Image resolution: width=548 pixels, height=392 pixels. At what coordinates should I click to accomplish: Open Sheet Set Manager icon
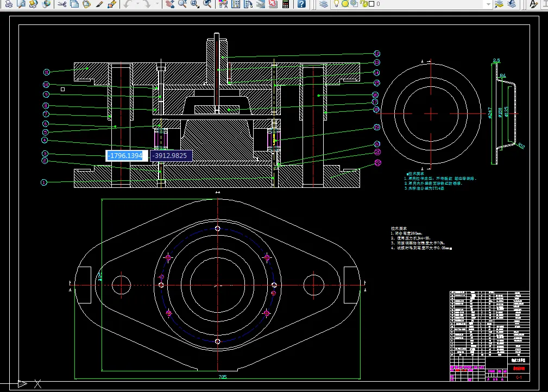point(260,4)
